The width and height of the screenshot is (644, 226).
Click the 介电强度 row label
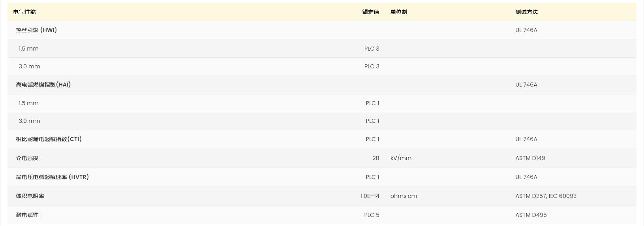tap(27, 158)
